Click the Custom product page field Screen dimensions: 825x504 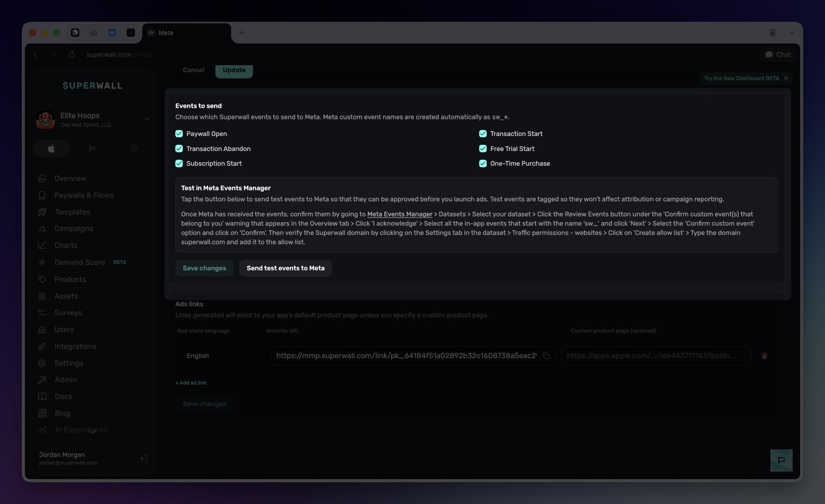tap(656, 356)
